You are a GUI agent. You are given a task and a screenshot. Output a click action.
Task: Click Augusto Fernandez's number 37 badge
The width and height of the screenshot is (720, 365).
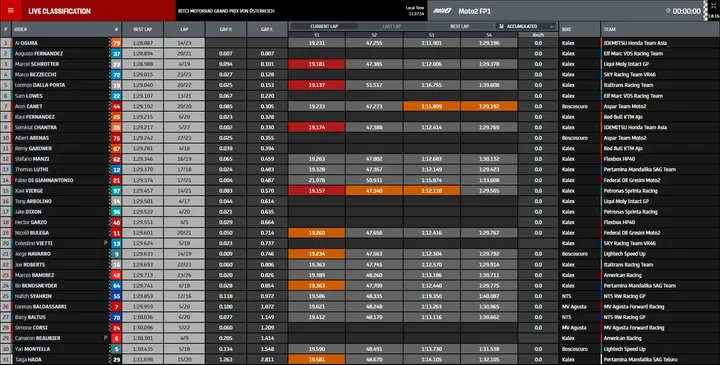click(116, 53)
